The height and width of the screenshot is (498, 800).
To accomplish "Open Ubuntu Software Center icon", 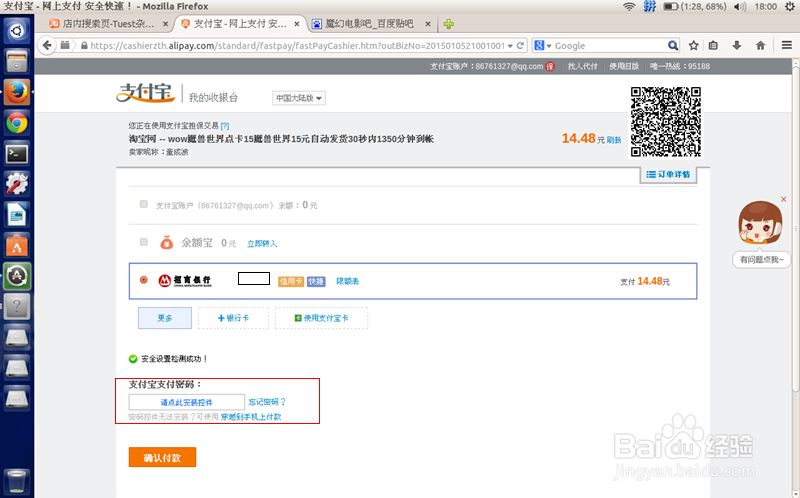I will coord(17,245).
